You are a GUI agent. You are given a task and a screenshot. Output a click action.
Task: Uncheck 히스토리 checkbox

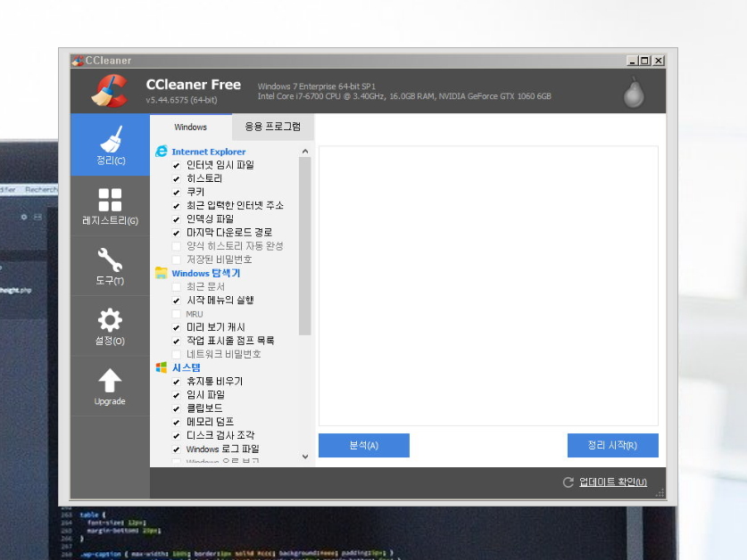point(177,178)
